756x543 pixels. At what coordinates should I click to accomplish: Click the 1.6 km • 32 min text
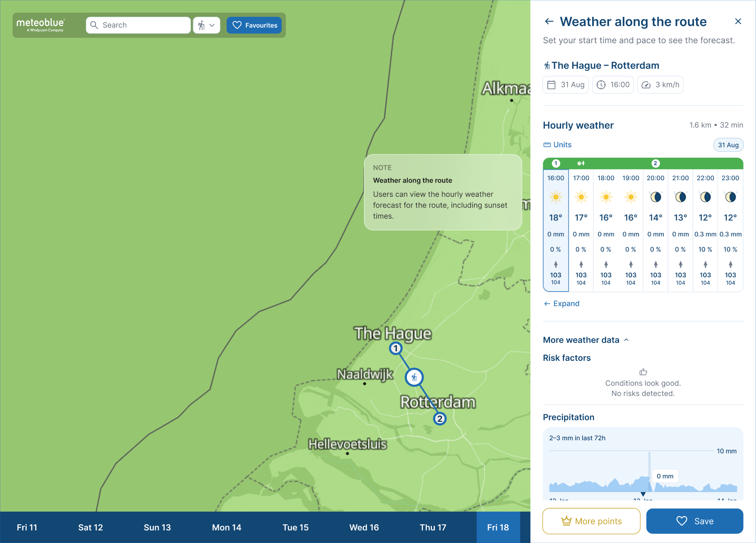(716, 125)
